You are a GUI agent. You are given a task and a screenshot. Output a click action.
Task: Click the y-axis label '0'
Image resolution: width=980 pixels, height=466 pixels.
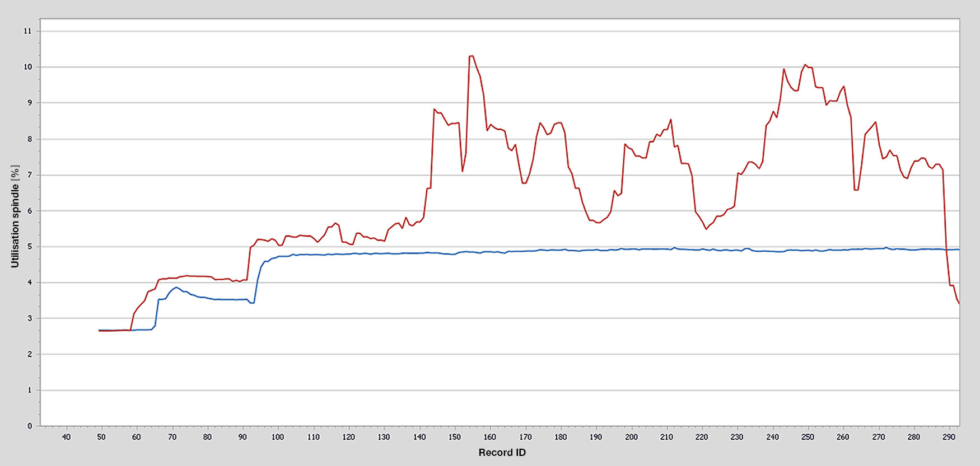click(30, 426)
